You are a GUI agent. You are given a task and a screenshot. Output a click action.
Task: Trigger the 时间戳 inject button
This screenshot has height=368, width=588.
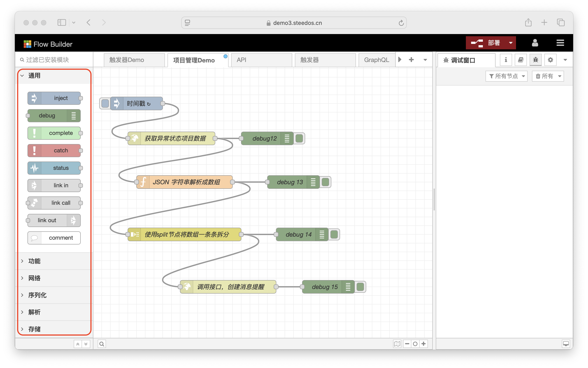tap(105, 103)
